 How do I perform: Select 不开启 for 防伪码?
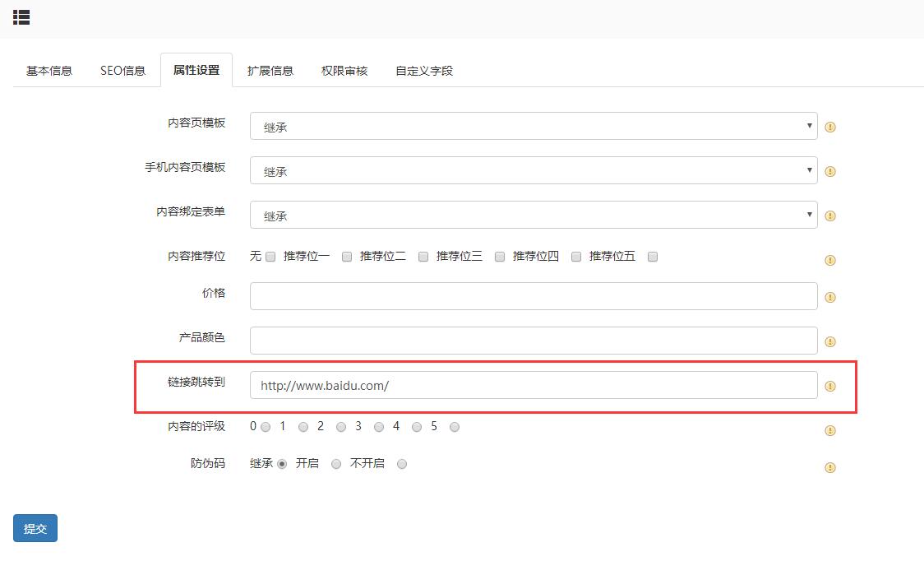pos(402,464)
